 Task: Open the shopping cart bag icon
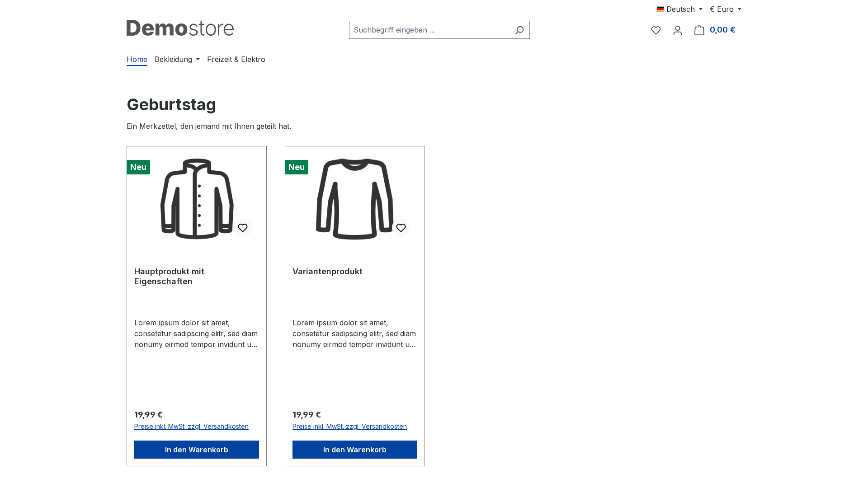click(699, 30)
